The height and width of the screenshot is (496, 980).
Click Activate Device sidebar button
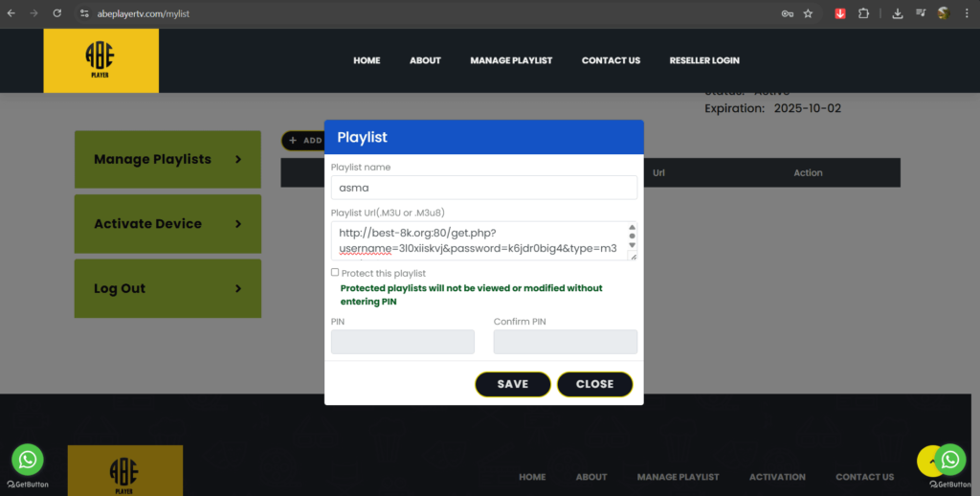click(x=167, y=224)
